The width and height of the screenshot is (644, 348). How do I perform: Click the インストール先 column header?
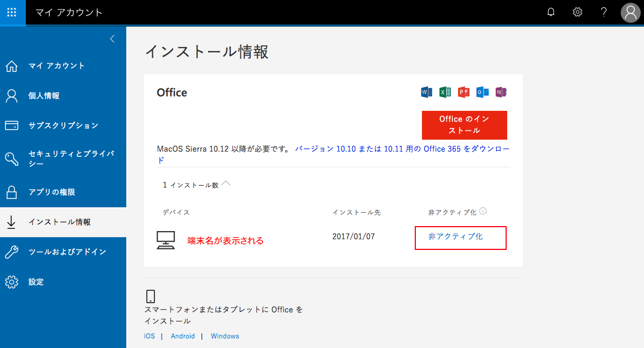[357, 212]
